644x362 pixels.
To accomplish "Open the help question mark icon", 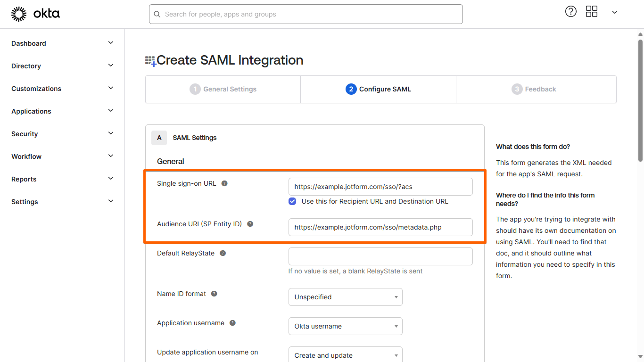I will tap(570, 12).
